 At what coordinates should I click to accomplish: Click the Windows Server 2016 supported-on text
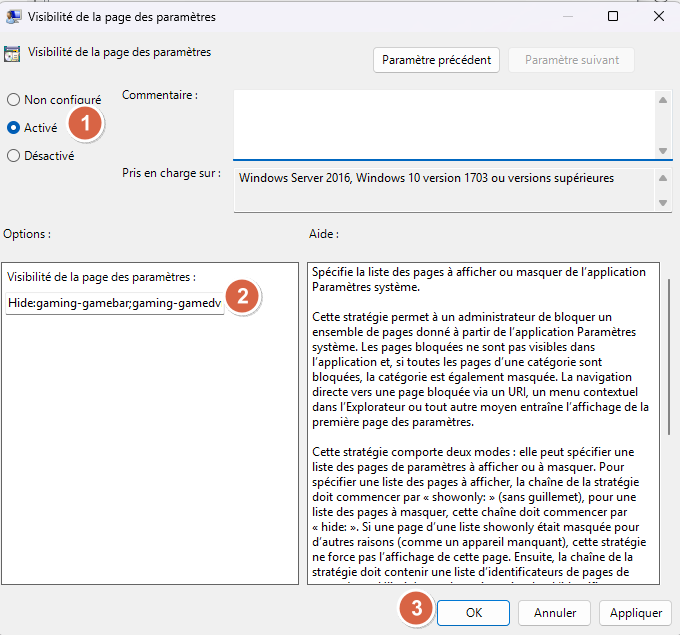(x=426, y=178)
